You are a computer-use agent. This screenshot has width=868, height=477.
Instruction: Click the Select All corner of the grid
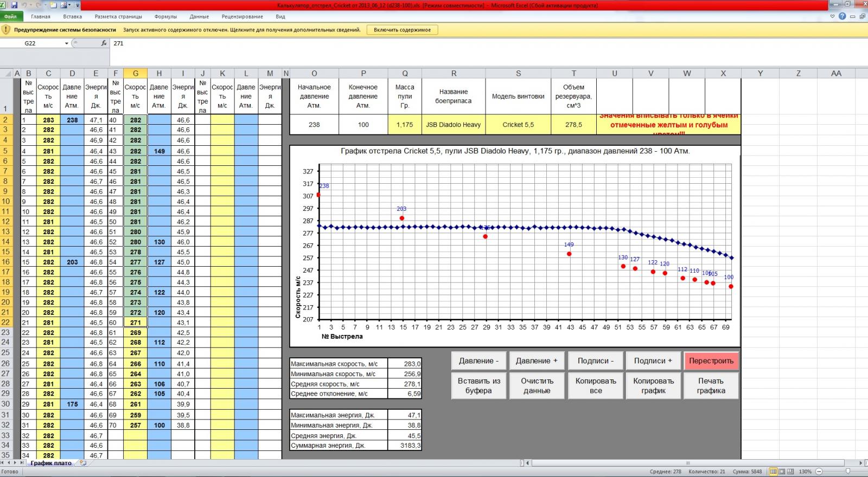click(x=5, y=73)
